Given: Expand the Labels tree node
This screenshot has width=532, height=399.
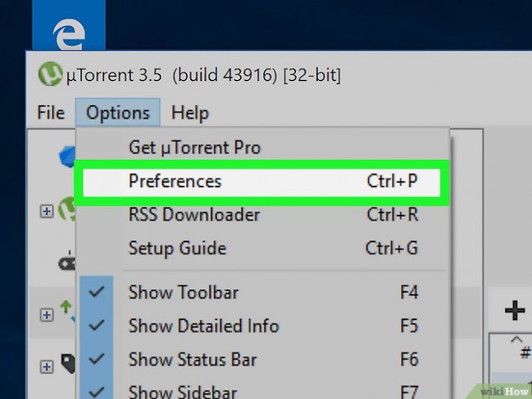Looking at the screenshot, I should click(x=47, y=367).
